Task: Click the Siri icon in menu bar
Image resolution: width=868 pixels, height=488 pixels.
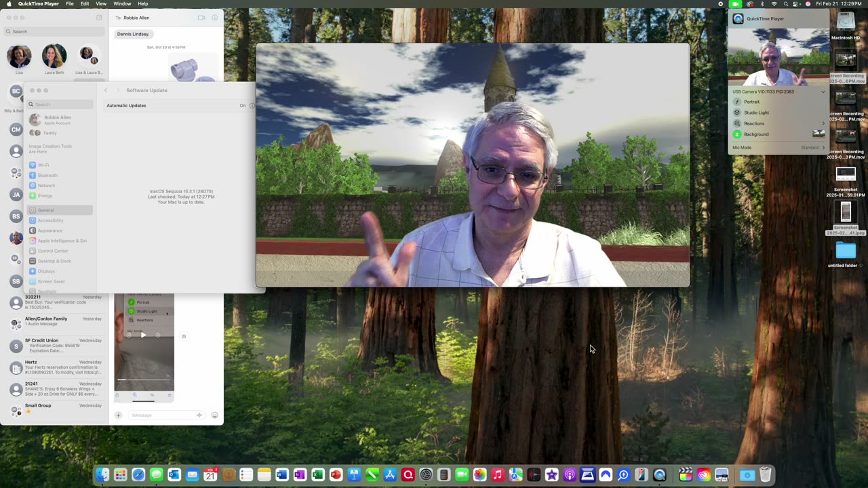Action: pos(808,4)
